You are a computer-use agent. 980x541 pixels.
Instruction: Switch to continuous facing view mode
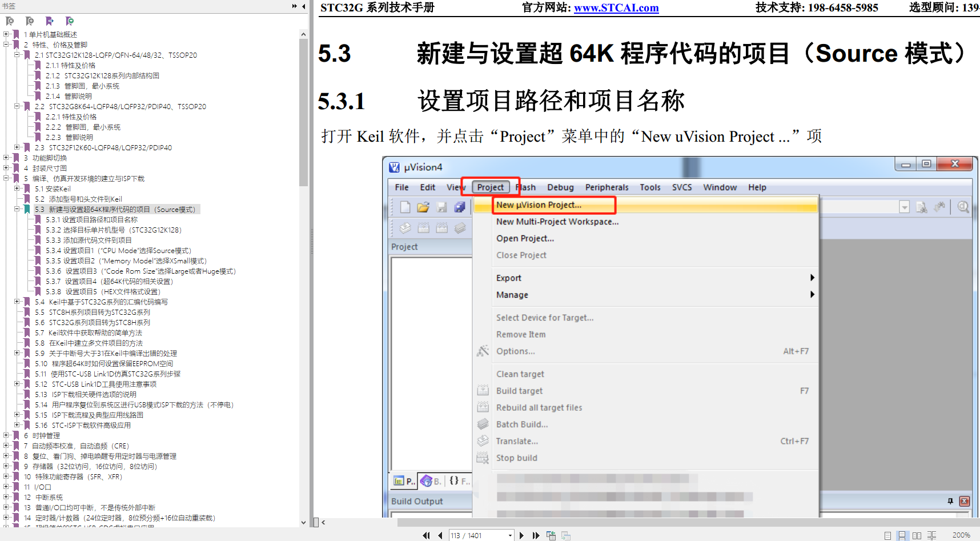pos(931,535)
